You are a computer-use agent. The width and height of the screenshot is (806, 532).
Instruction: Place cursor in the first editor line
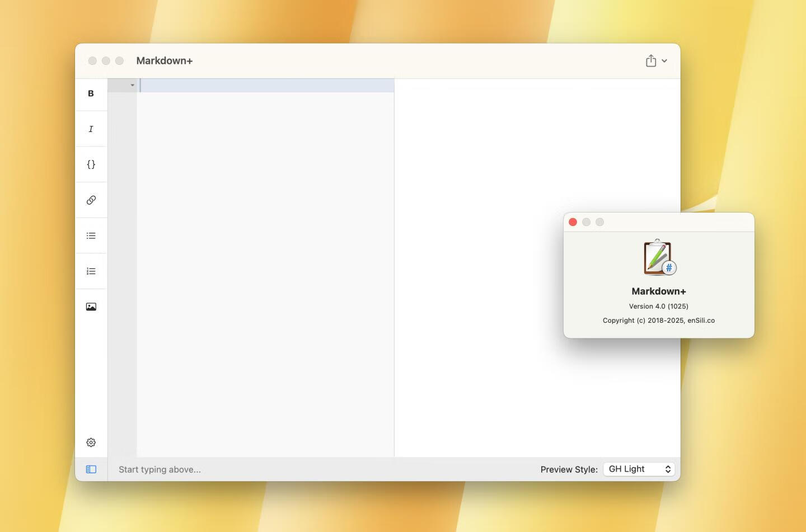(266, 85)
